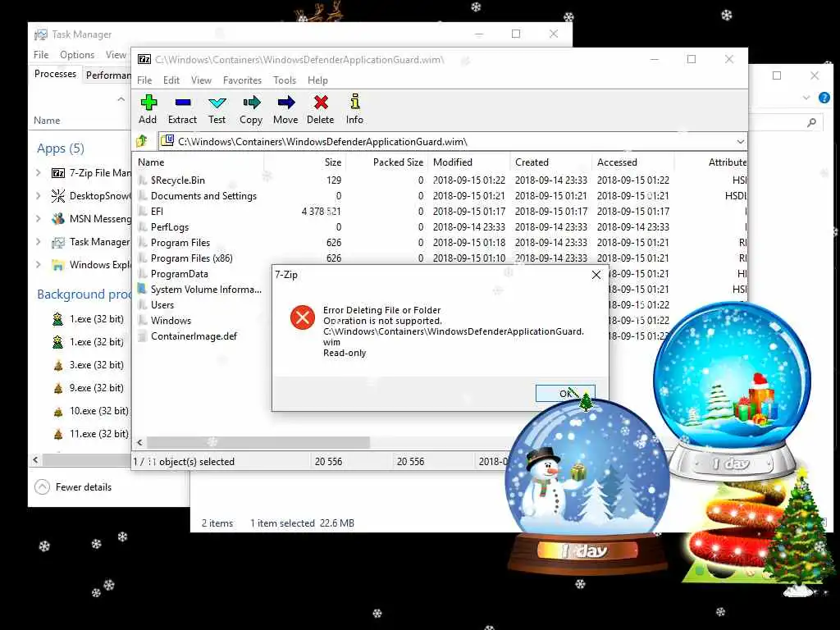Click the 10.exe process icon
The width and height of the screenshot is (840, 630).
pos(58,412)
